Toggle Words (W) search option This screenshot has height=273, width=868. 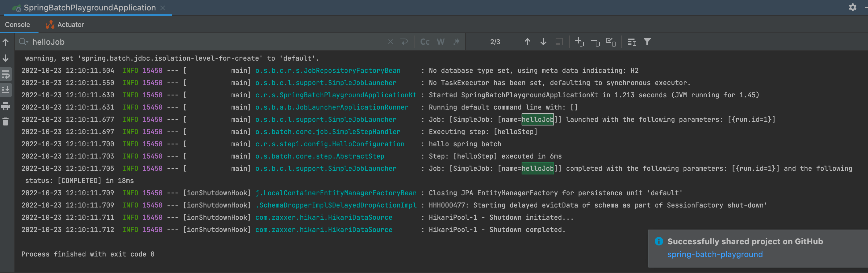[x=440, y=42]
